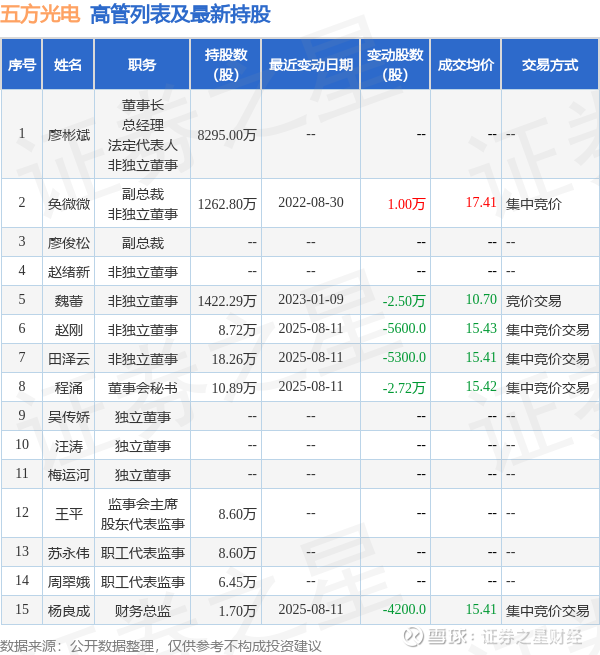Click the holding value 8.72万

[237, 330]
